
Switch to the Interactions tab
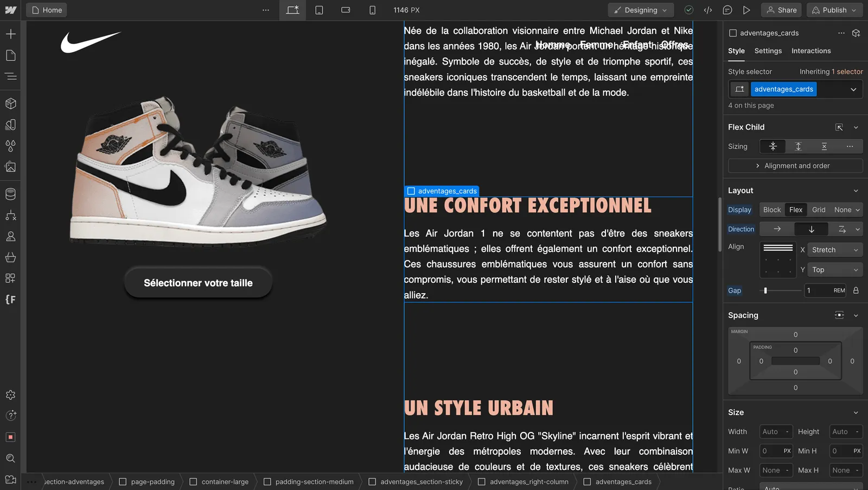(811, 50)
